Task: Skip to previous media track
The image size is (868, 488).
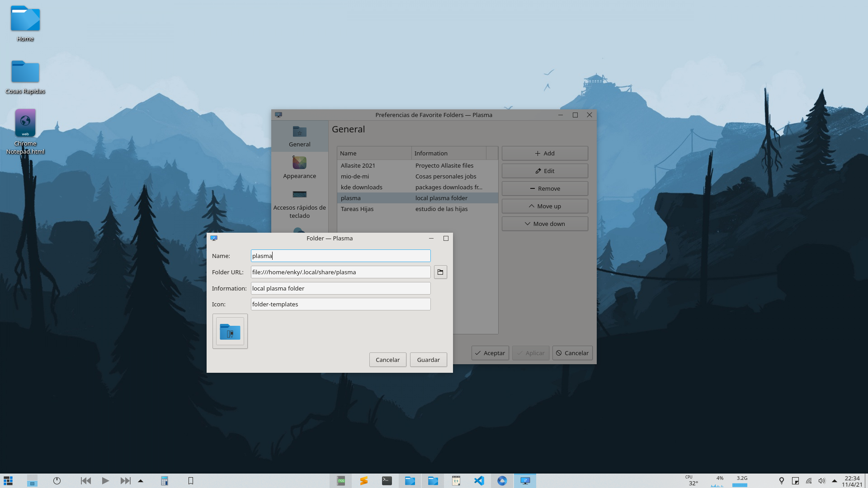Action: click(x=86, y=481)
